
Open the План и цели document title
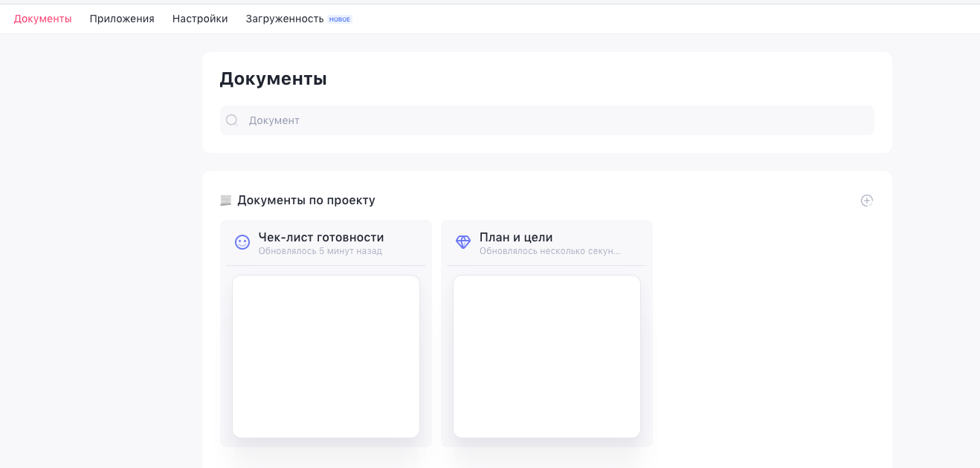pyautogui.click(x=516, y=237)
